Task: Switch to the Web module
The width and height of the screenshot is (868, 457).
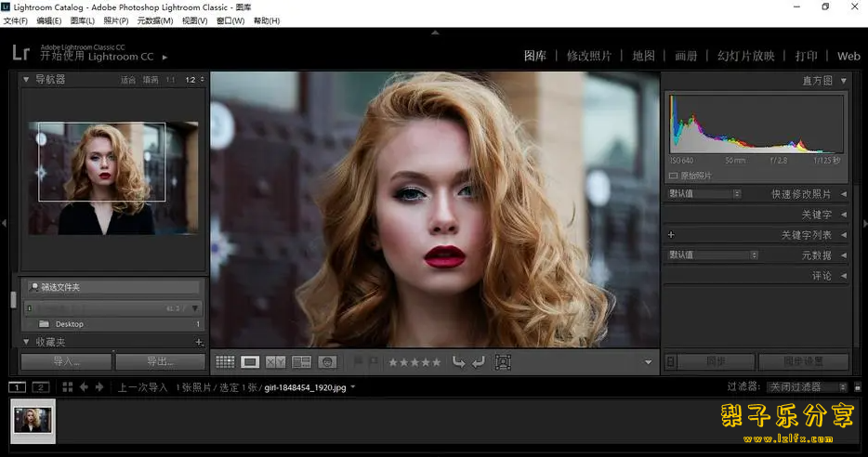Action: coord(848,56)
